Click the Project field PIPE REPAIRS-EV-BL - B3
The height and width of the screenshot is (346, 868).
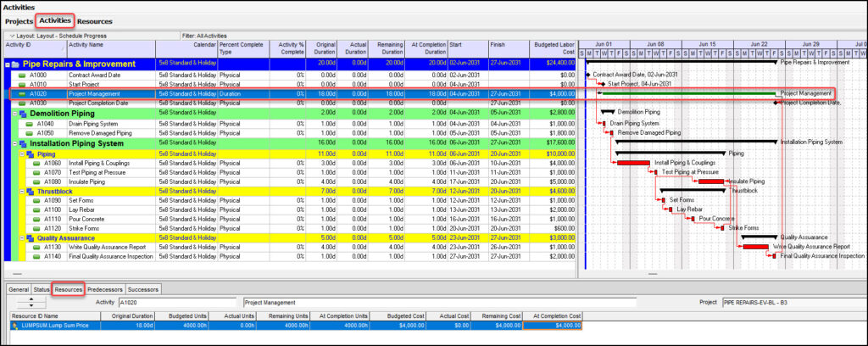[793, 303]
